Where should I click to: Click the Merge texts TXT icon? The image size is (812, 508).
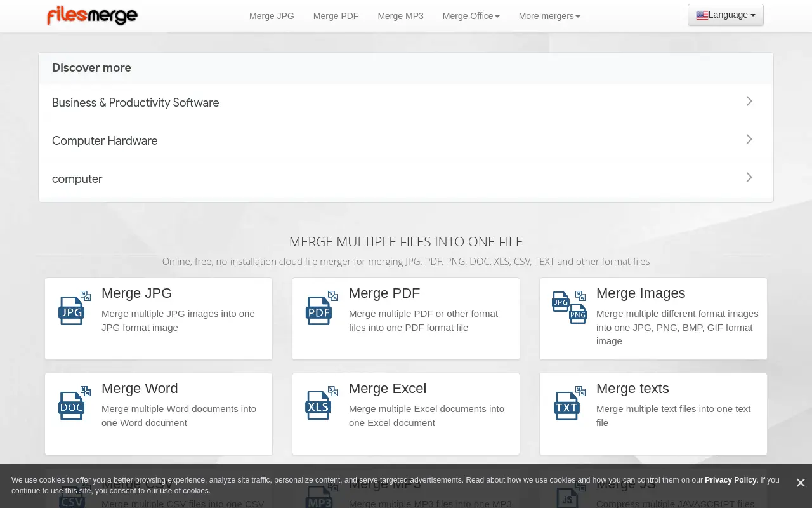click(568, 403)
